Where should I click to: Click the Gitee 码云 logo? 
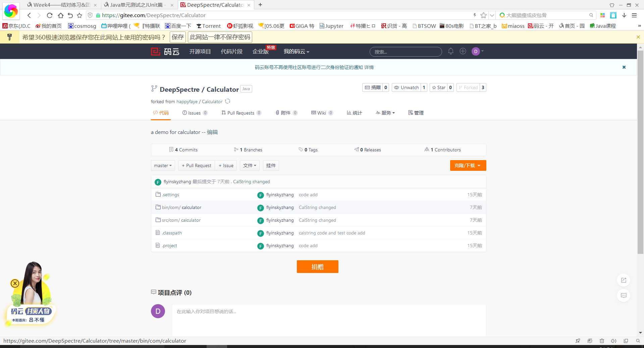click(x=165, y=52)
